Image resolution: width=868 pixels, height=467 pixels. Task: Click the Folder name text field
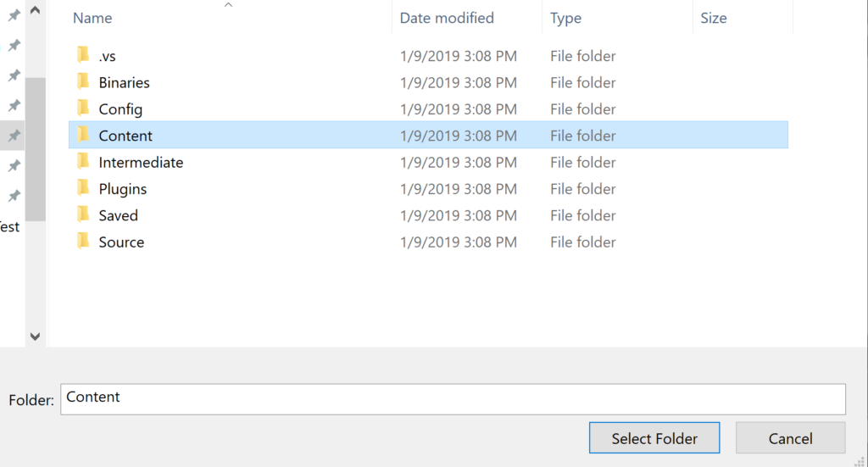453,399
